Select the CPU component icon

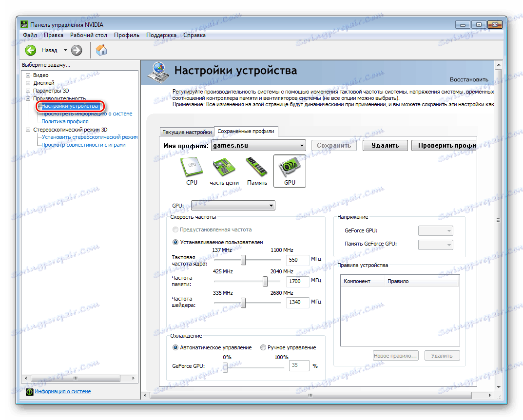(192, 172)
